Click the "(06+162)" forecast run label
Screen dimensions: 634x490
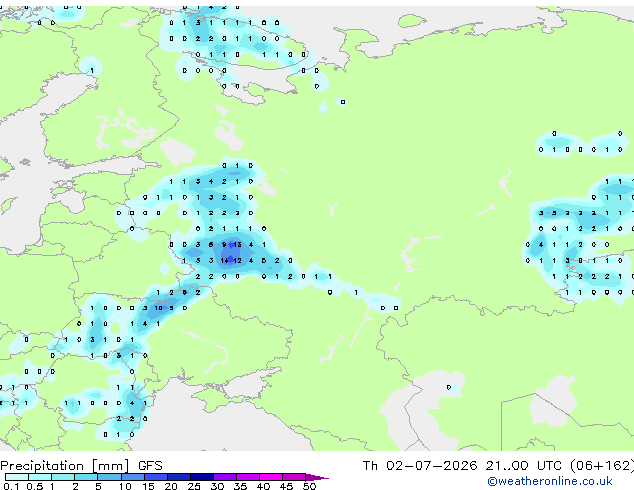click(x=602, y=465)
